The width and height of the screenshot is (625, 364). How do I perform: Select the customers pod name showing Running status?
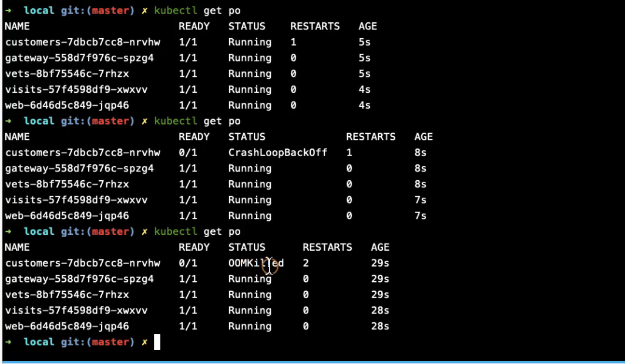click(x=82, y=42)
